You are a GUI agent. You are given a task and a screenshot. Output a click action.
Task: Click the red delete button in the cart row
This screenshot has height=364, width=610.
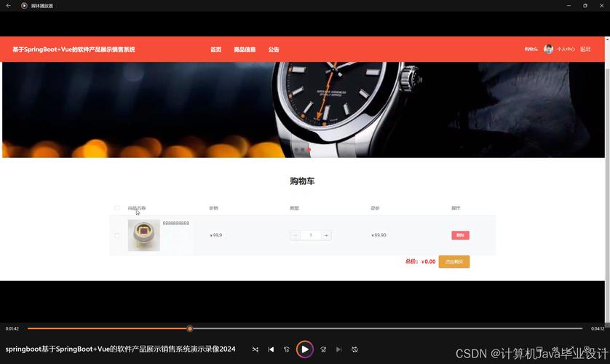[x=460, y=235]
